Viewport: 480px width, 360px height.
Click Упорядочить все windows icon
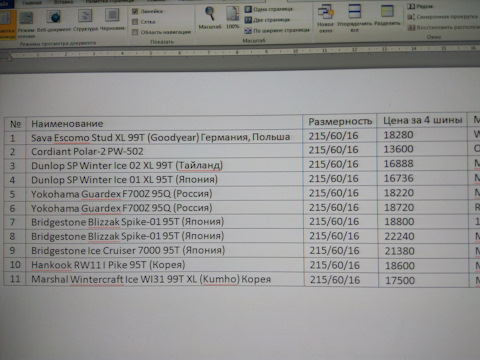[354, 18]
